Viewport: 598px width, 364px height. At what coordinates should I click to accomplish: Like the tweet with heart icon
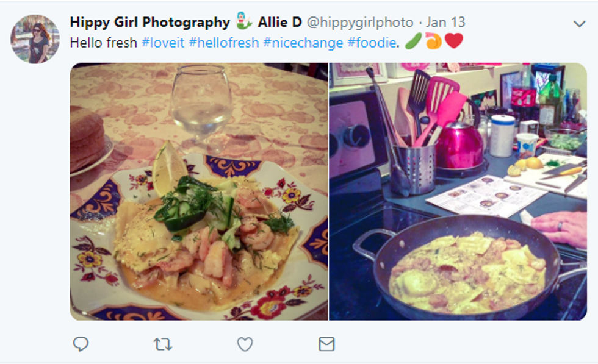(x=245, y=344)
